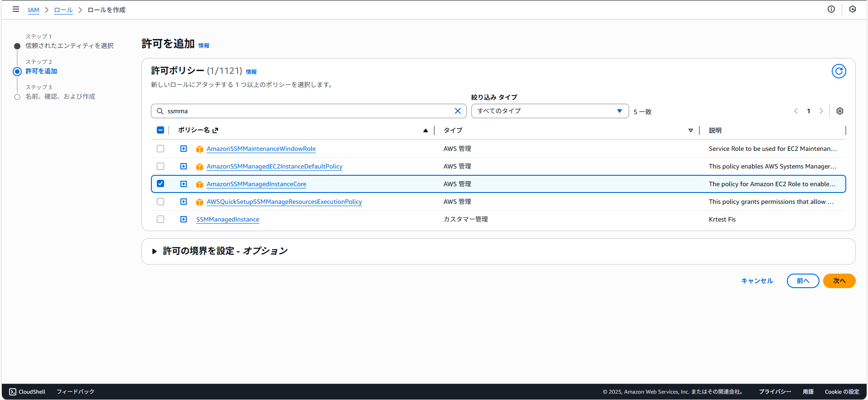868x400 pixels.
Task: Open the hamburger navigation menu
Action: tap(16, 9)
